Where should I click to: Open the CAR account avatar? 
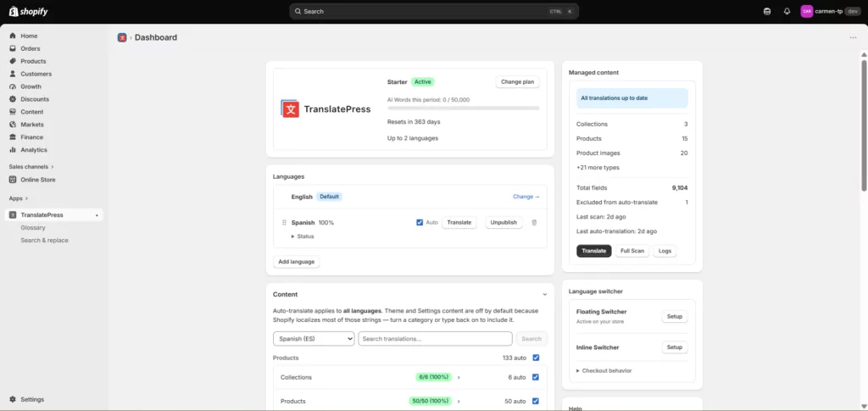(x=807, y=11)
